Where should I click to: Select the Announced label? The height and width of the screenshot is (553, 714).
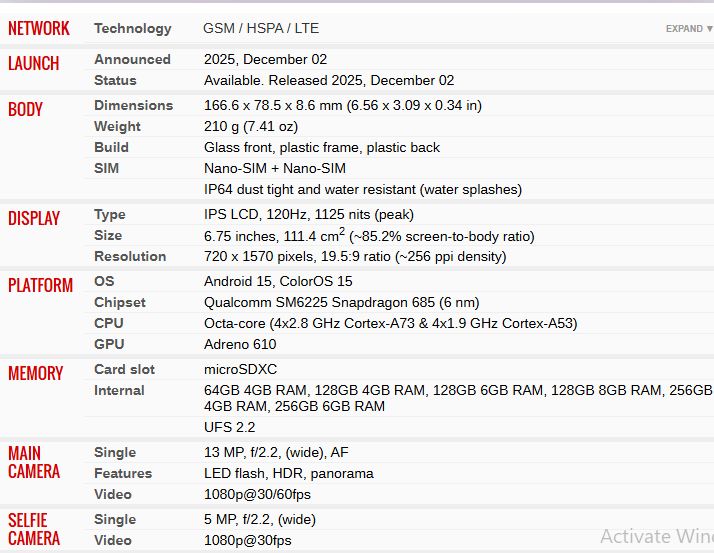(x=132, y=59)
